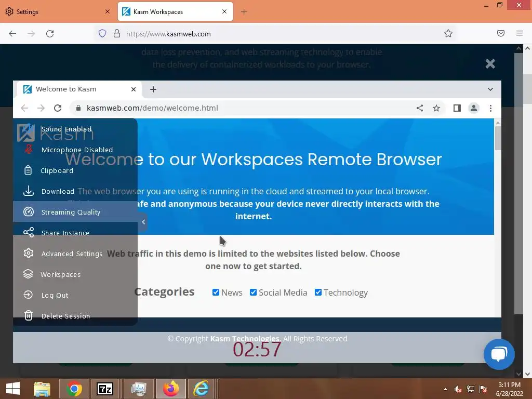
Task: Go forward in the remote browser
Action: pos(41,108)
